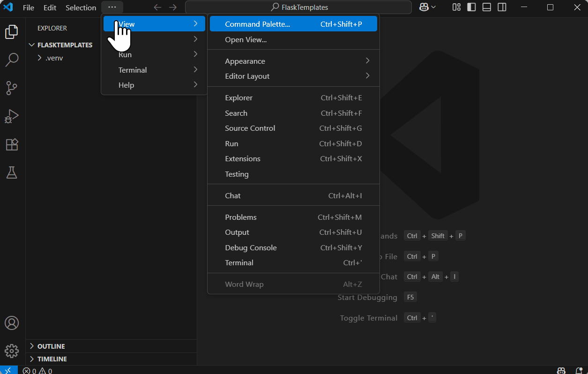Select Explorer in the View submenu
The height and width of the screenshot is (374, 588).
coord(293,97)
